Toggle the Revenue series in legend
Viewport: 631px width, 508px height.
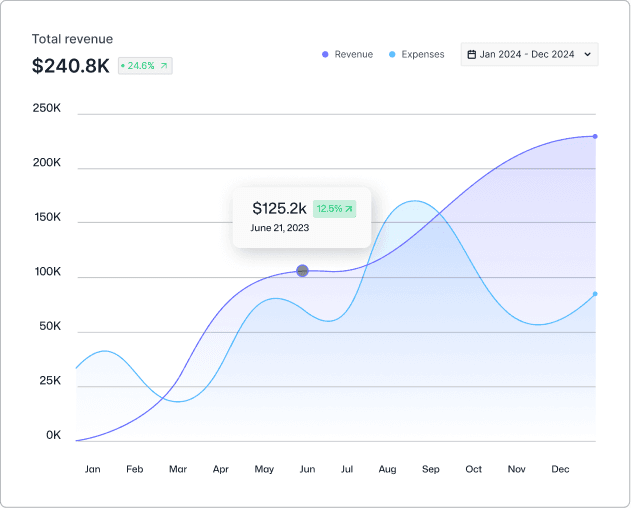(353, 55)
